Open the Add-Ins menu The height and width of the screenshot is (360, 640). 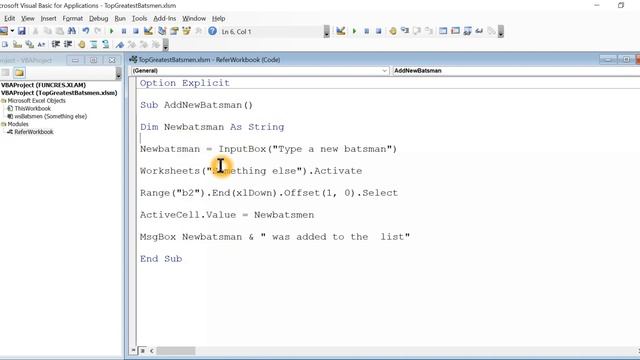click(164, 18)
